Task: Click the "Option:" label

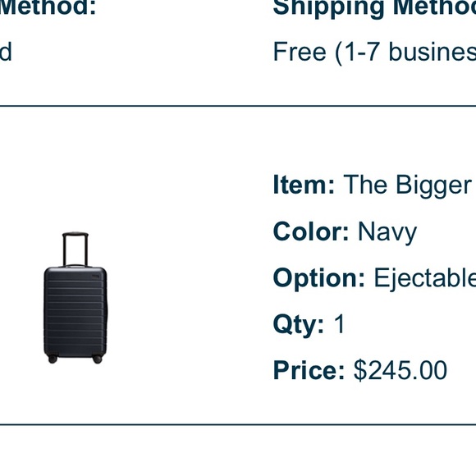Action: 318,278
